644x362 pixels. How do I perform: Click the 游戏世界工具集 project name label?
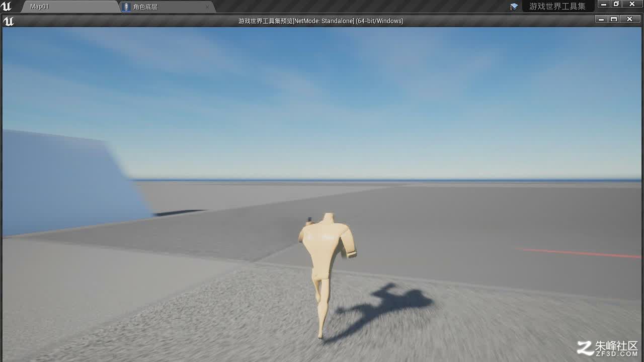click(557, 7)
